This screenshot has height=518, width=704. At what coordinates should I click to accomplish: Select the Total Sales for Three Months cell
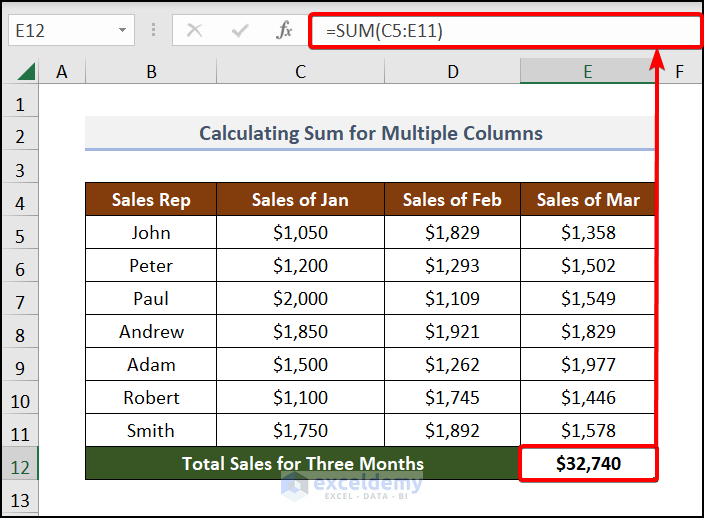[x=302, y=464]
